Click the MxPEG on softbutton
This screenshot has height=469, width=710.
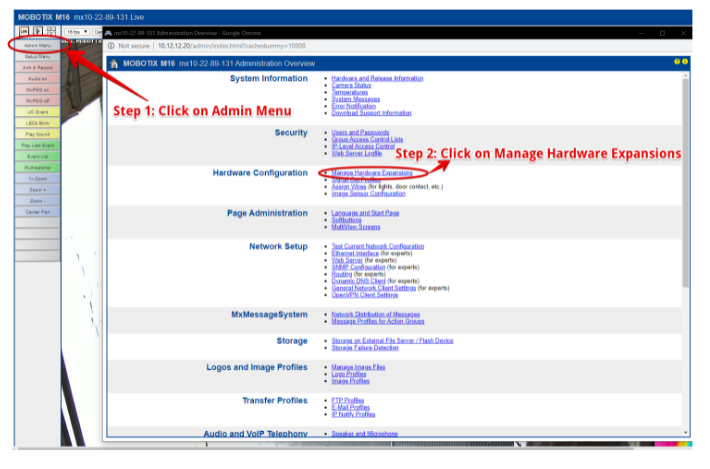(38, 90)
